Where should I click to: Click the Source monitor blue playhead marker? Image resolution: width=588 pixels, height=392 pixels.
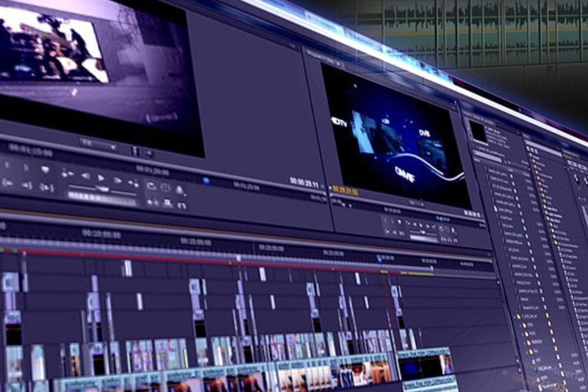(206, 181)
